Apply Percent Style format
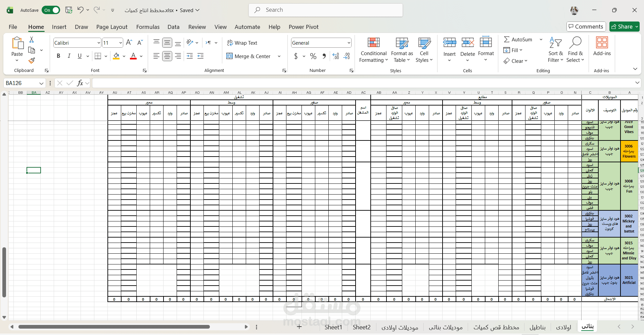644x335 pixels. tap(313, 56)
